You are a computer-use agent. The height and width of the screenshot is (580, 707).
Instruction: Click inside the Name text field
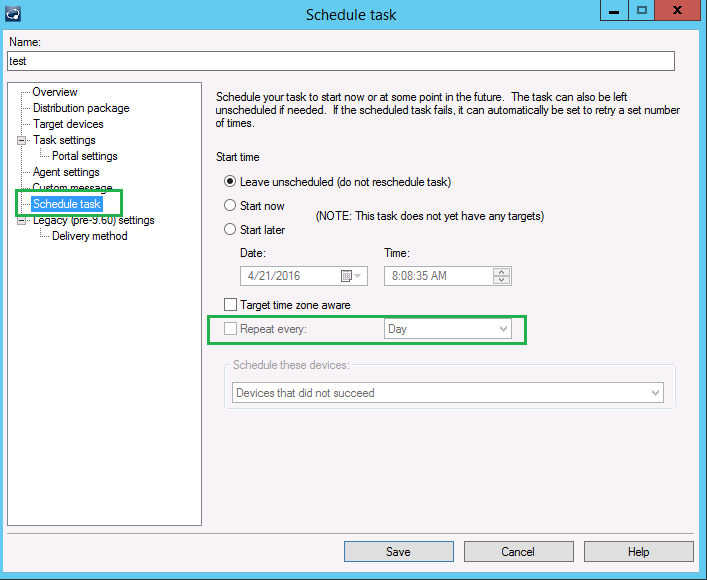click(x=340, y=61)
